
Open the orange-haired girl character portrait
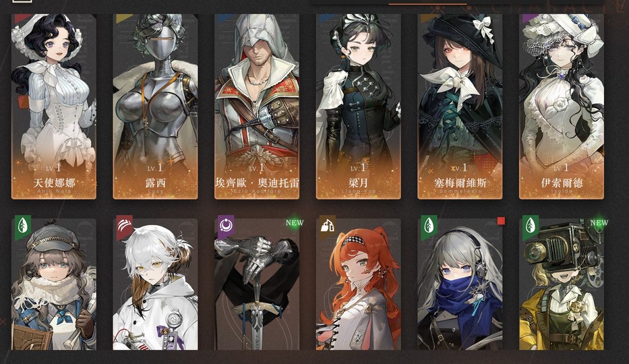(358, 284)
